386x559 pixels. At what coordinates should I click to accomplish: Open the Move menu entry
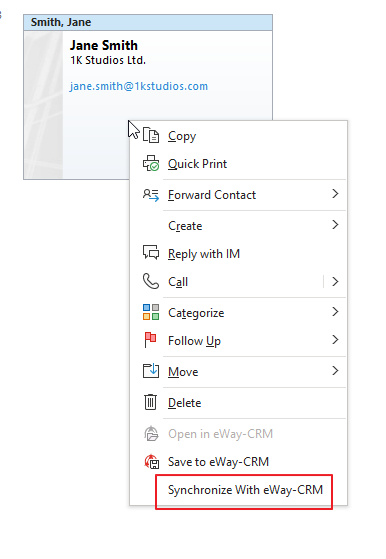click(x=238, y=371)
